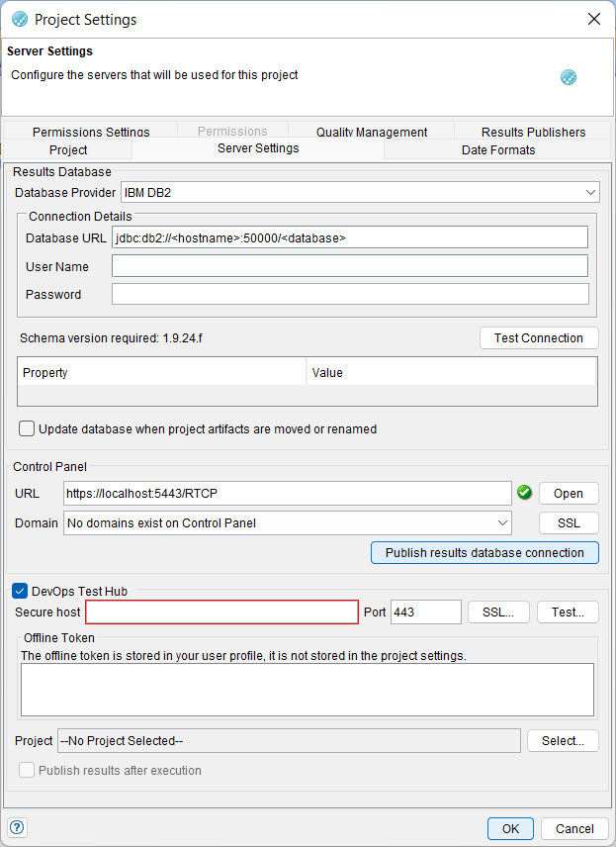Screen dimensions: 616x847
Task: Click the green checkmark beside Control Panel URL
Action: (x=524, y=492)
